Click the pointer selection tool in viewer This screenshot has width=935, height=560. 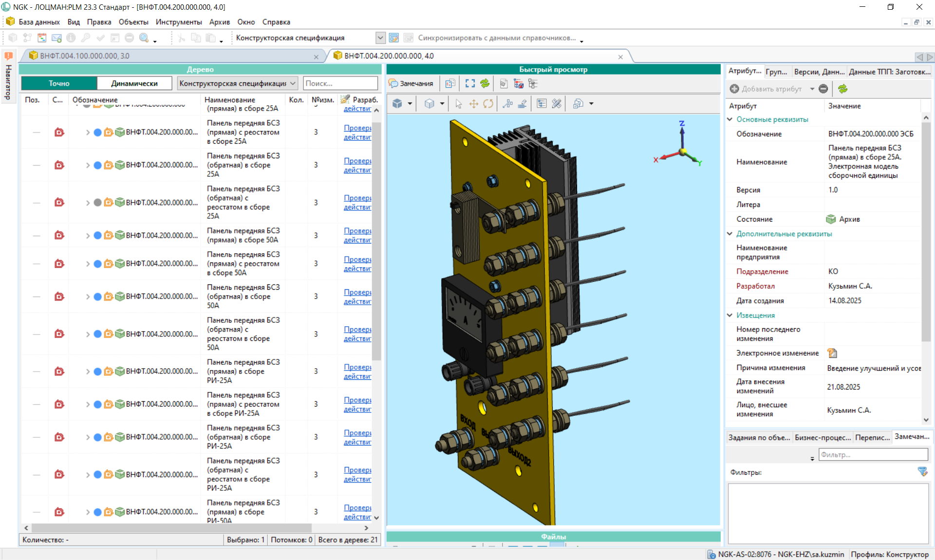458,104
